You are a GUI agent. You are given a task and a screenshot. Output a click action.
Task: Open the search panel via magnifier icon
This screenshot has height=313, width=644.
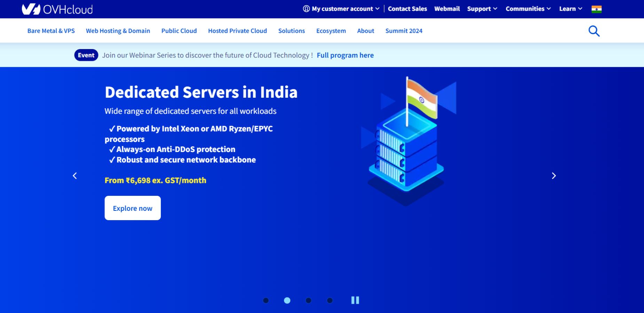click(594, 31)
